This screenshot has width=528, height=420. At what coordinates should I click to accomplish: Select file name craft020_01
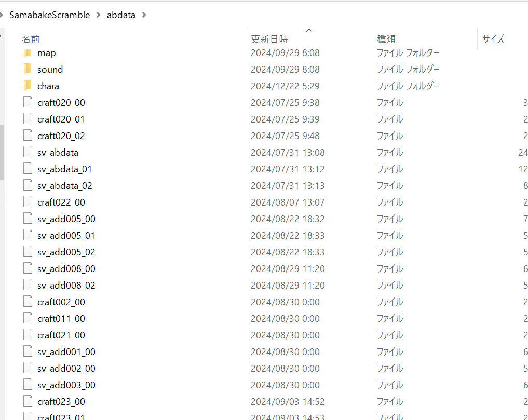point(61,119)
